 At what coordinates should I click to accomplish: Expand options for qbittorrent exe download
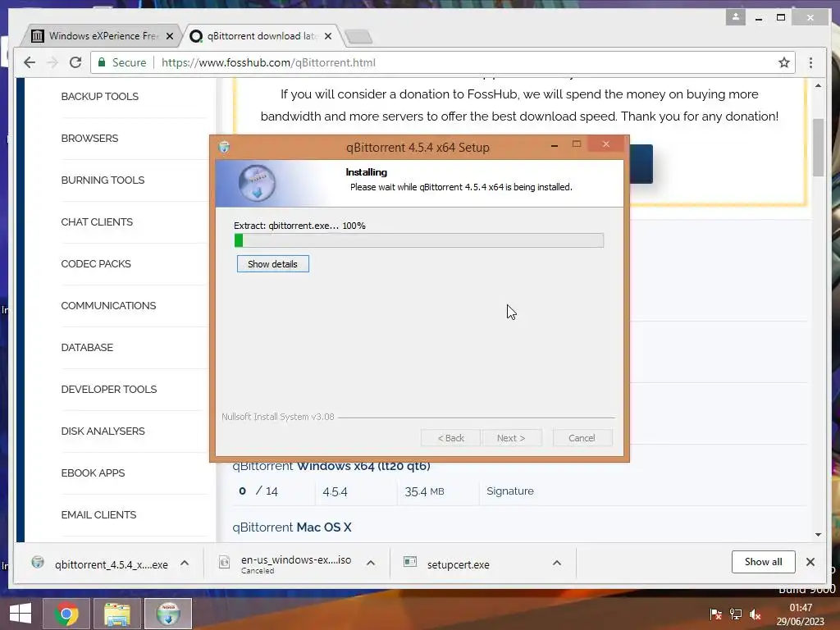click(x=185, y=563)
